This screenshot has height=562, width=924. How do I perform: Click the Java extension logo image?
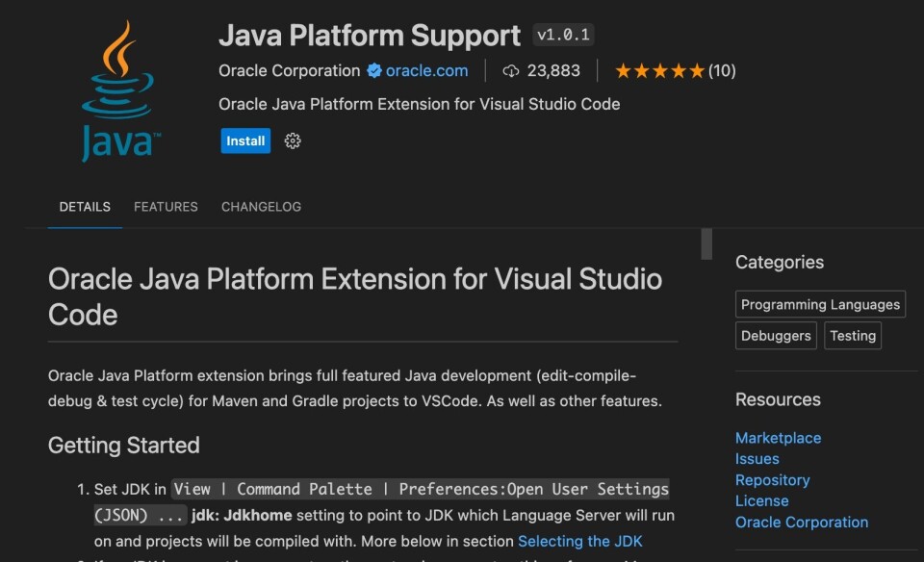click(x=120, y=91)
